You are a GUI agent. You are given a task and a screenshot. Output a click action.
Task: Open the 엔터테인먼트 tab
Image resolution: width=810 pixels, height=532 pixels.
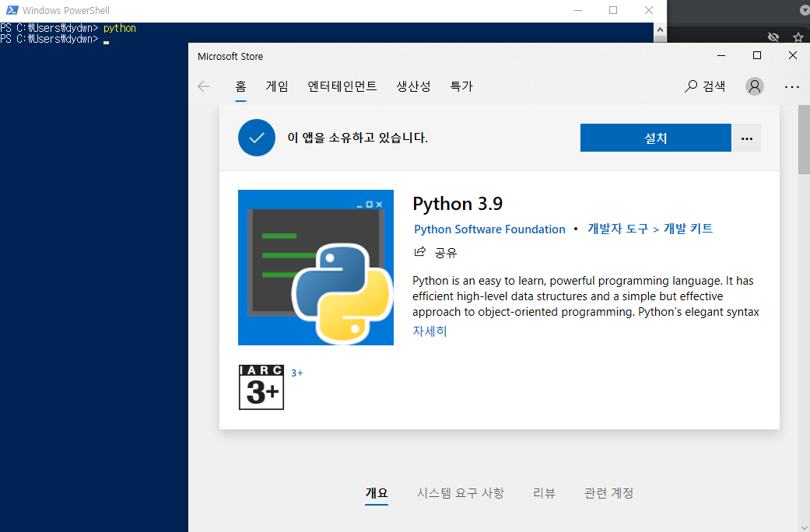(342, 86)
